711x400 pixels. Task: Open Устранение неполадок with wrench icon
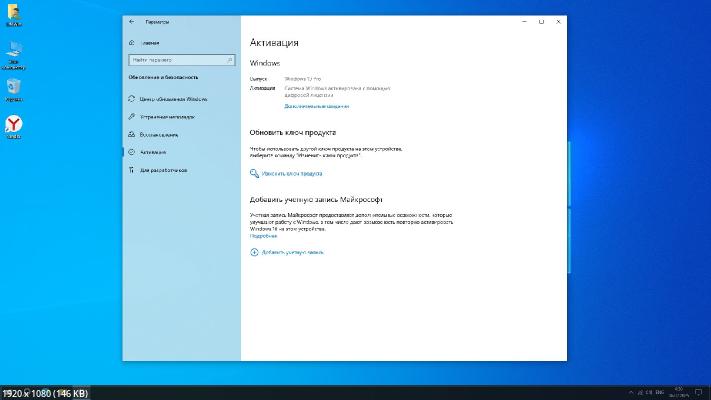(x=161, y=117)
